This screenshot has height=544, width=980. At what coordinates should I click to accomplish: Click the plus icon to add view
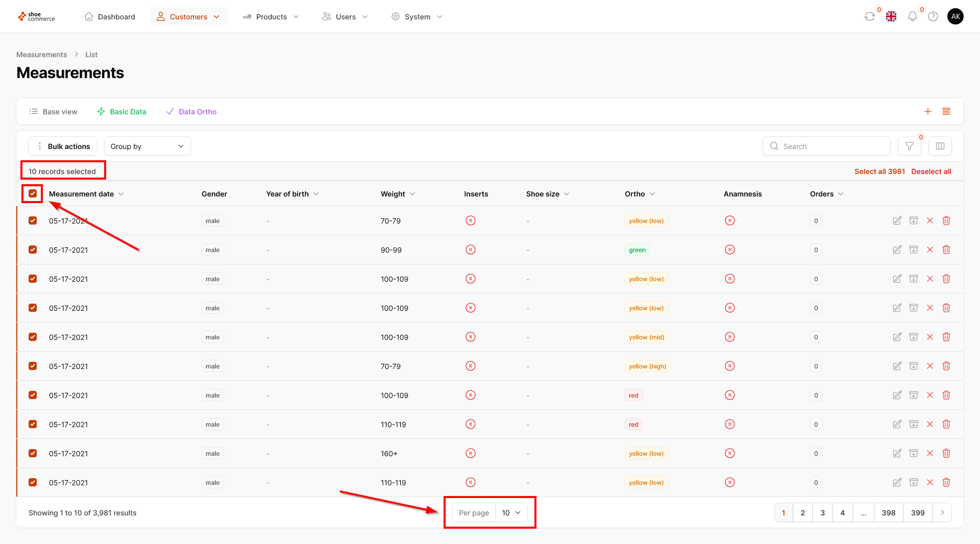click(928, 112)
